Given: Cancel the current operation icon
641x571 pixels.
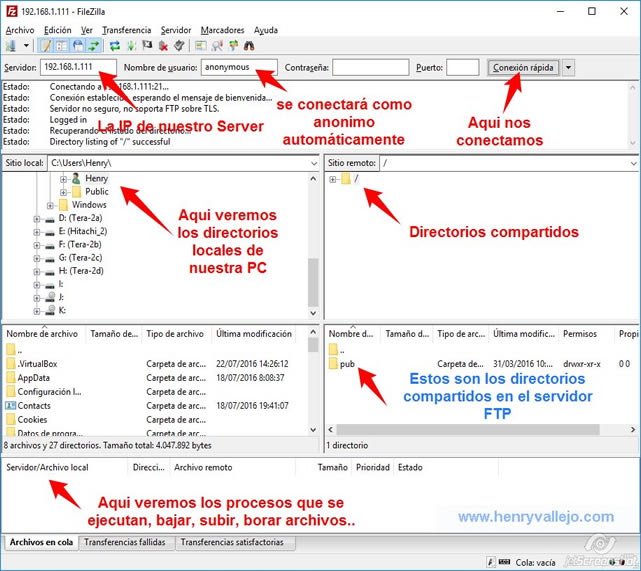Looking at the screenshot, I should pyautogui.click(x=147, y=46).
